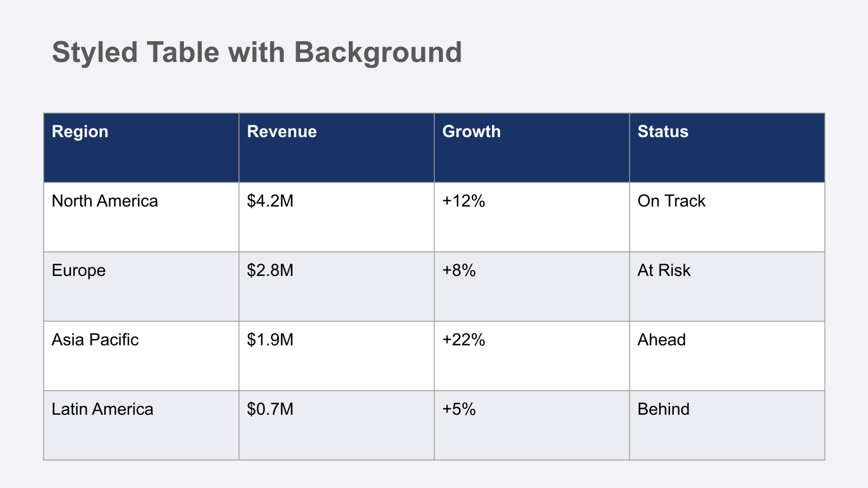Click the '$1.9M' revenue cell
This screenshot has width=868, height=488.
pyautogui.click(x=336, y=356)
